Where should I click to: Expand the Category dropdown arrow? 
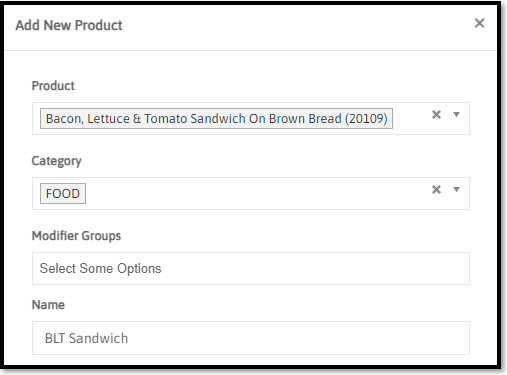pos(456,190)
